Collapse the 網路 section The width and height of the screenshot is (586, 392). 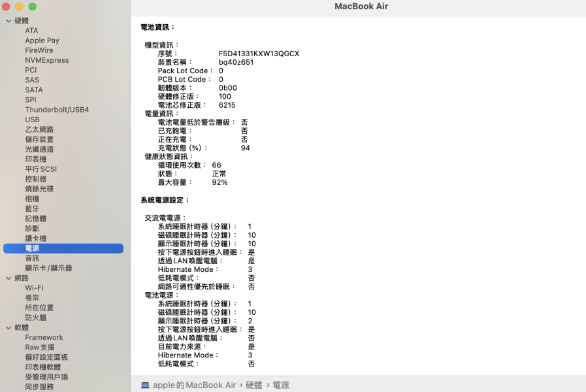pos(8,278)
